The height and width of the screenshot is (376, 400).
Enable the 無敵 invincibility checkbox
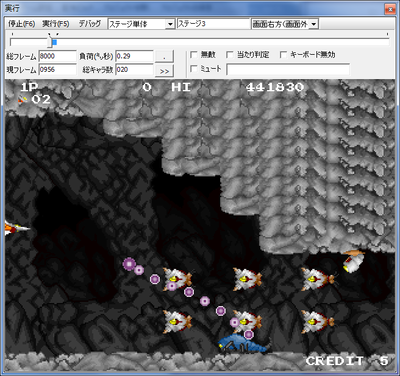(x=194, y=55)
